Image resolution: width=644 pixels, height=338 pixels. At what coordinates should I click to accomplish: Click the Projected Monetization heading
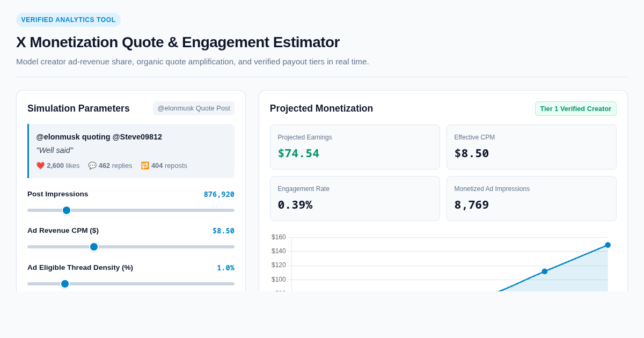321,108
